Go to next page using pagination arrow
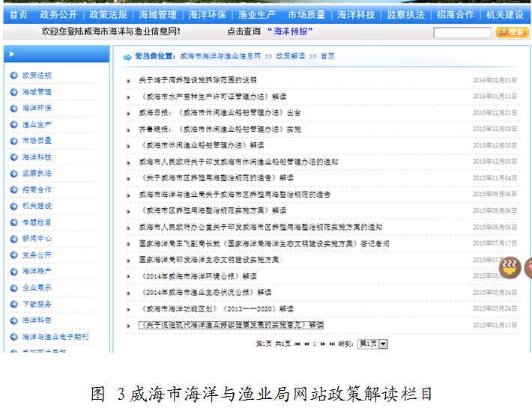The image size is (532, 408). coord(323,344)
